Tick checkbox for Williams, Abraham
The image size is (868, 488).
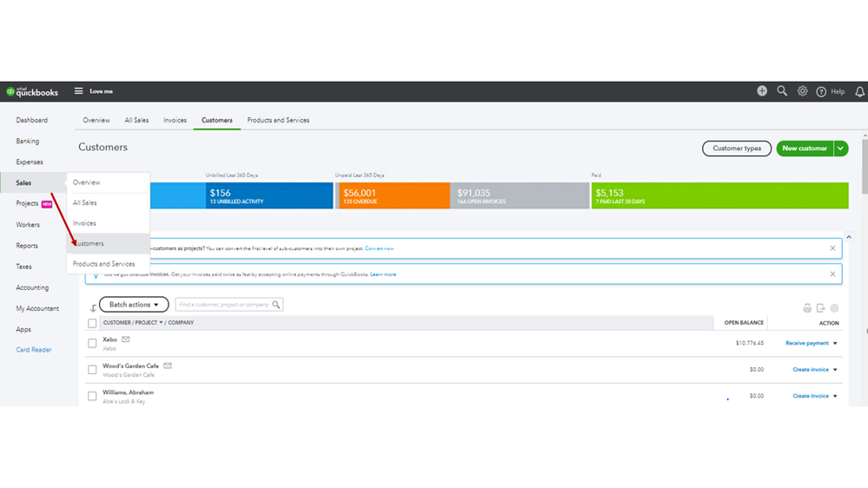[92, 396]
